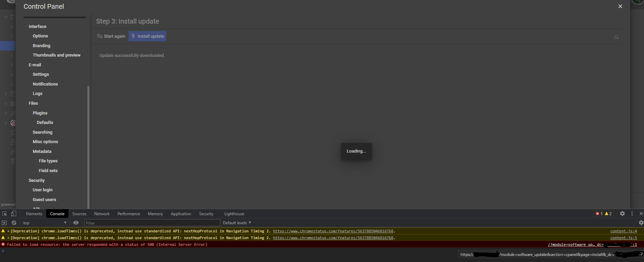
Task: Select the Interface section
Action: click(x=37, y=27)
